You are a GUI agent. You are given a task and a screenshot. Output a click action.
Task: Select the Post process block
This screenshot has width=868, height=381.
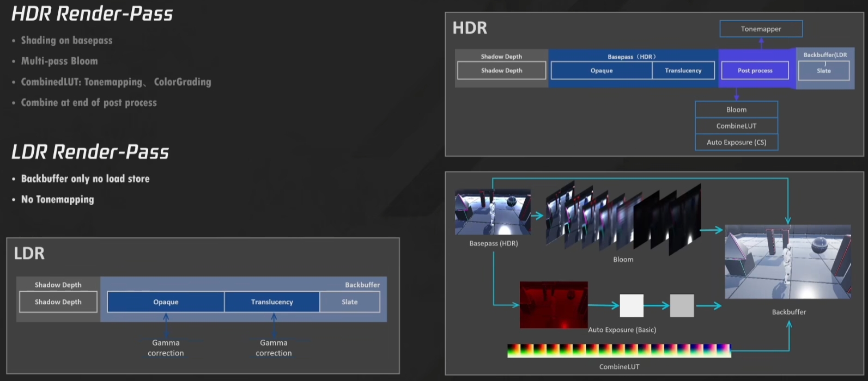(755, 71)
